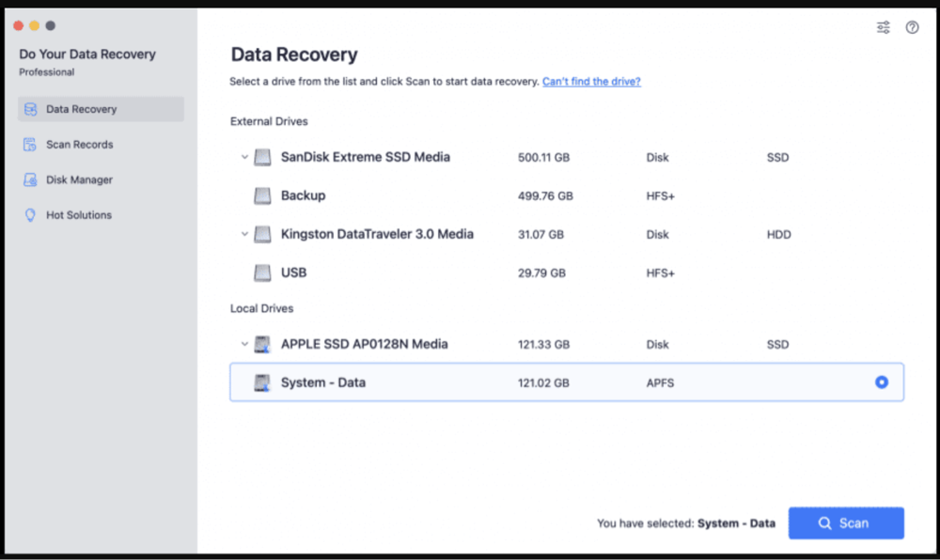The height and width of the screenshot is (560, 940).
Task: Select the Scan Records sidebar icon
Action: point(30,144)
